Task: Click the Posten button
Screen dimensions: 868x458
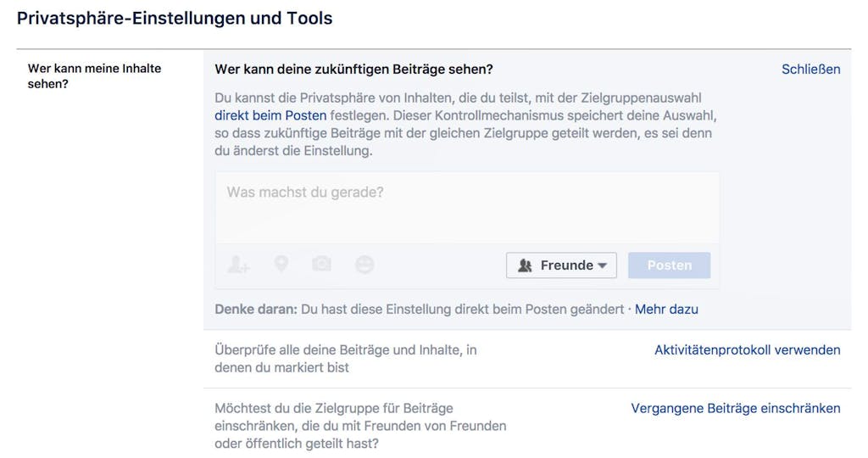Action: click(670, 265)
